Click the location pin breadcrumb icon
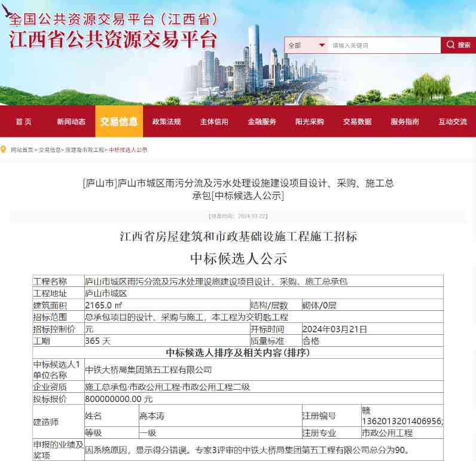 click(x=4, y=149)
